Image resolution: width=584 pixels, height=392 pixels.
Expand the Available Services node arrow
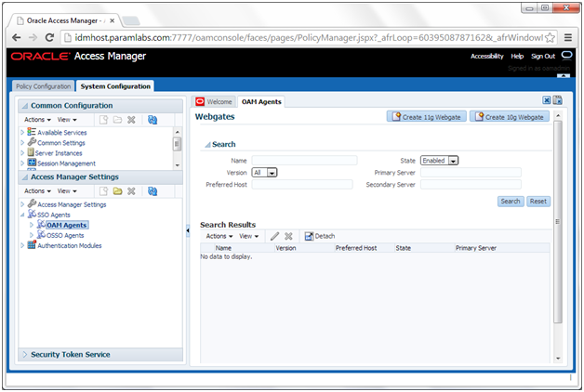[x=22, y=132]
